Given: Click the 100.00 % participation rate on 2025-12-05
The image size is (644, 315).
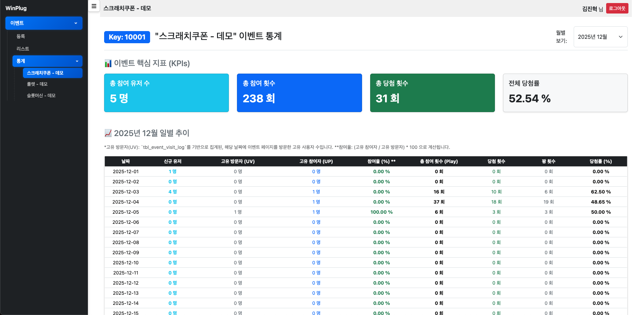Looking at the screenshot, I should tap(381, 212).
